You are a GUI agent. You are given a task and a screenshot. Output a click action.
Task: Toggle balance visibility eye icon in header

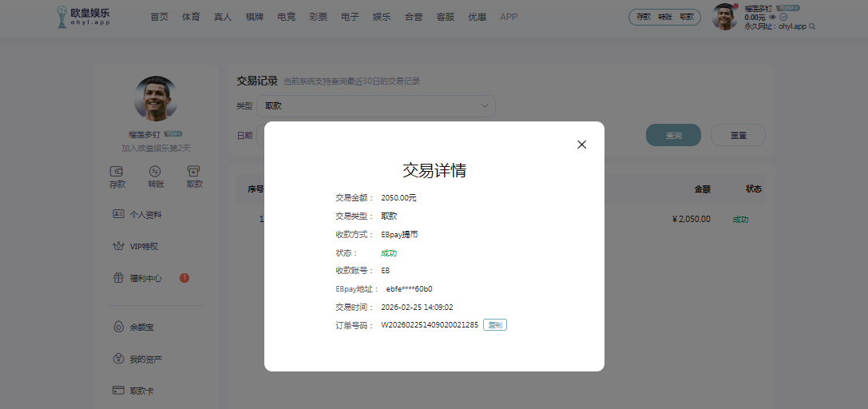(772, 17)
